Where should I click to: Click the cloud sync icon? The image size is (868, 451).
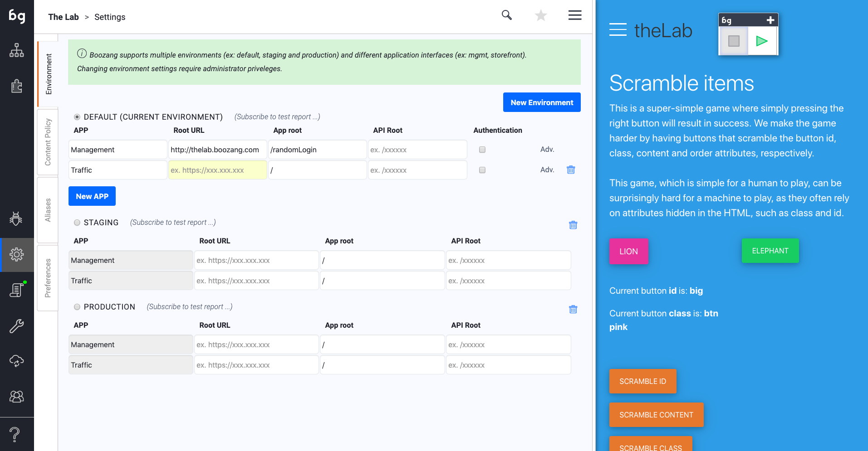click(x=17, y=361)
